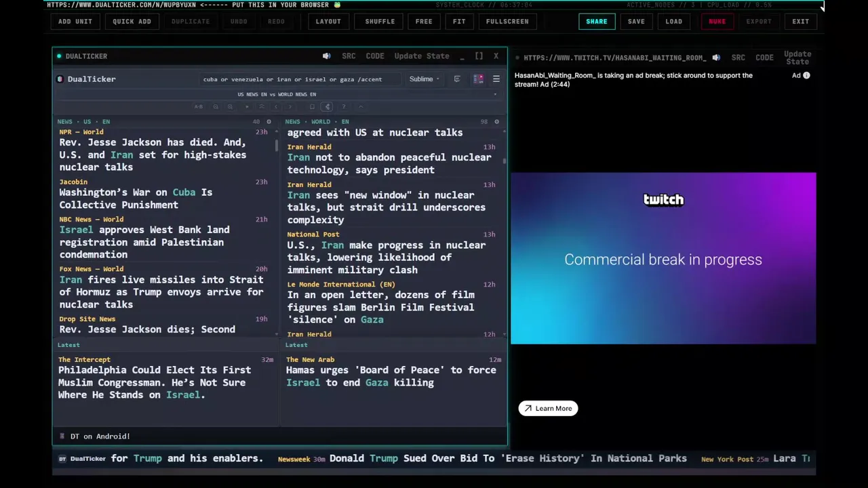The width and height of the screenshot is (868, 488).
Task: Open The New Arab headline about Hamas
Action: click(x=391, y=376)
